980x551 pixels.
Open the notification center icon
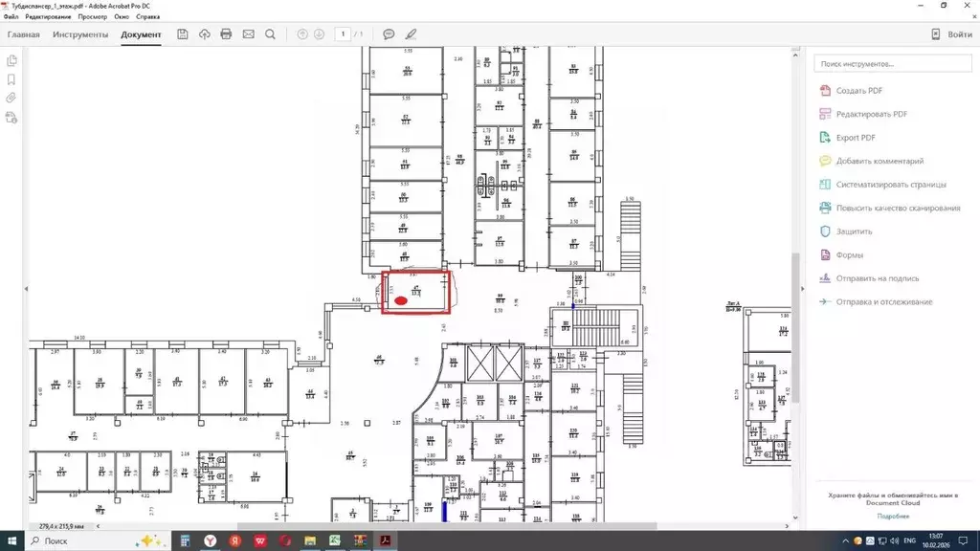point(963,540)
